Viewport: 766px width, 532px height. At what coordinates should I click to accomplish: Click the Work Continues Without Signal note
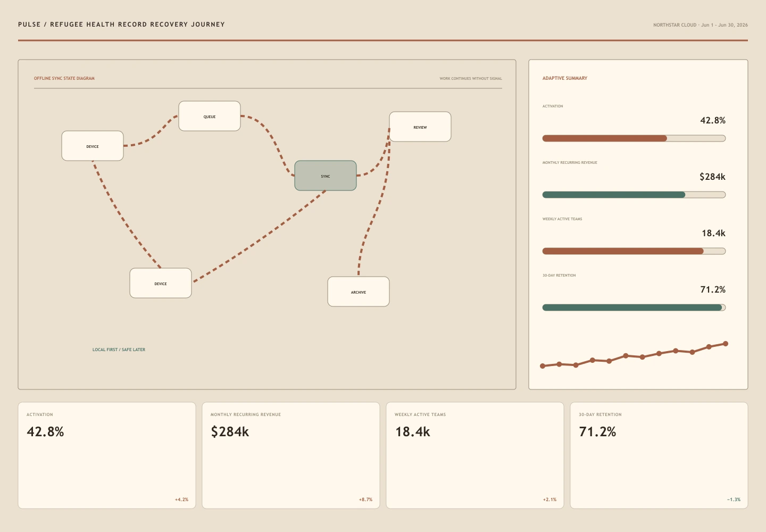471,78
